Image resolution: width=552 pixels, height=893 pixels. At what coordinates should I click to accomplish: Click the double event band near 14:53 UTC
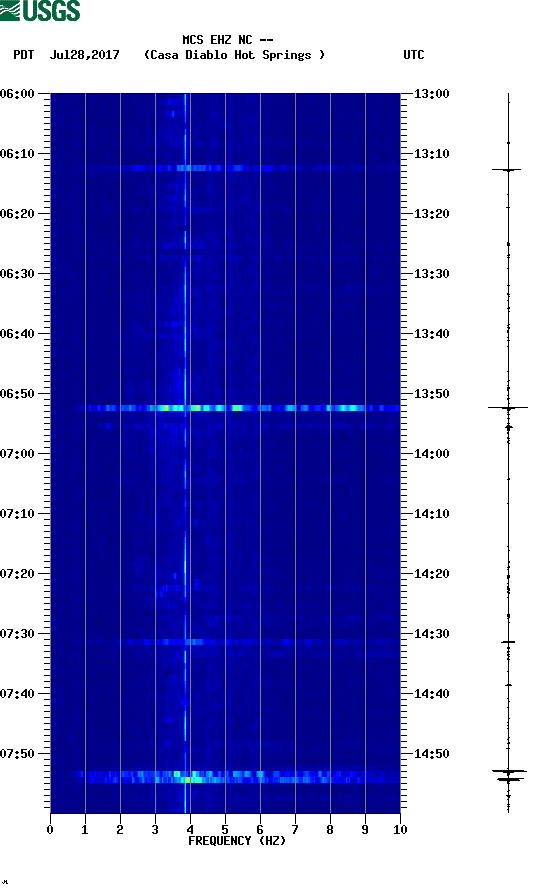click(x=236, y=777)
